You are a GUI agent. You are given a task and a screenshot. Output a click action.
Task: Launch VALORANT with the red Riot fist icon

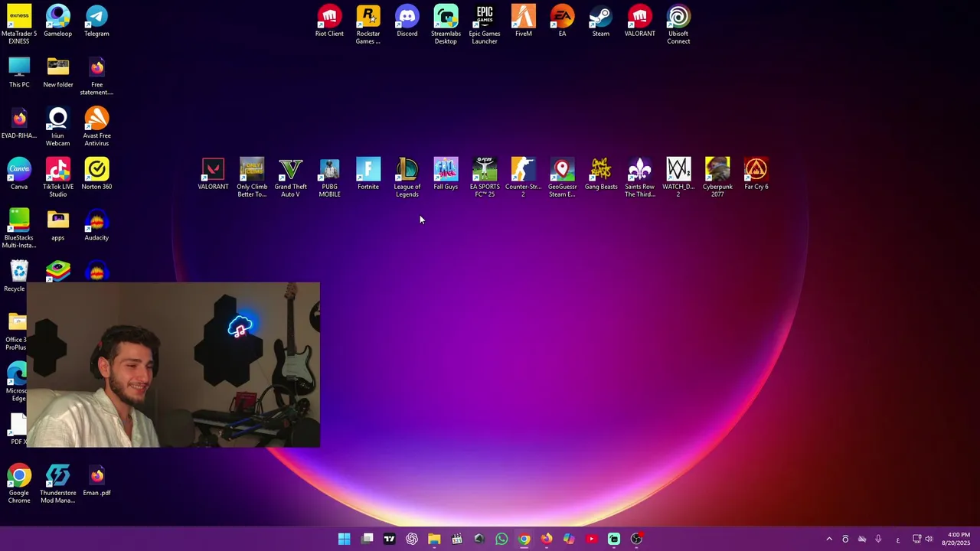(x=639, y=21)
